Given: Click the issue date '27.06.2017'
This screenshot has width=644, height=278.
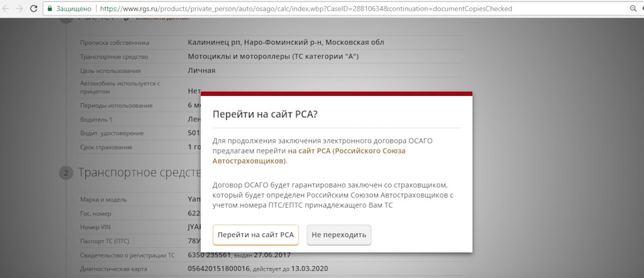Looking at the screenshot, I should (x=272, y=255).
